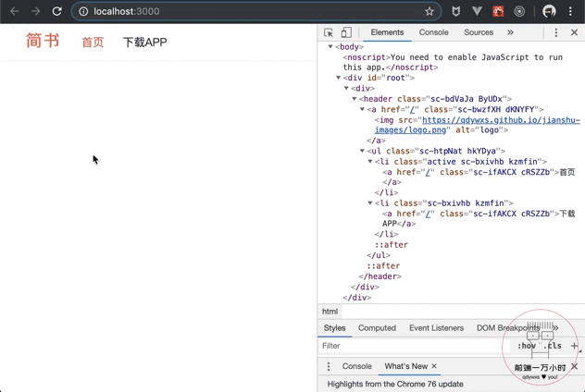Show more DevTools panels chevron

510,32
